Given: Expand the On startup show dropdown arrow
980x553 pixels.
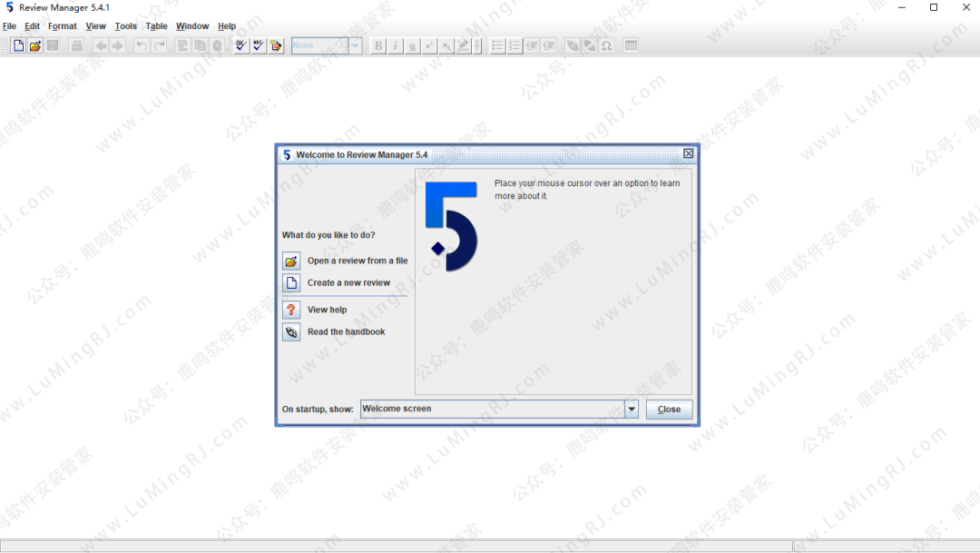Looking at the screenshot, I should 632,410.
